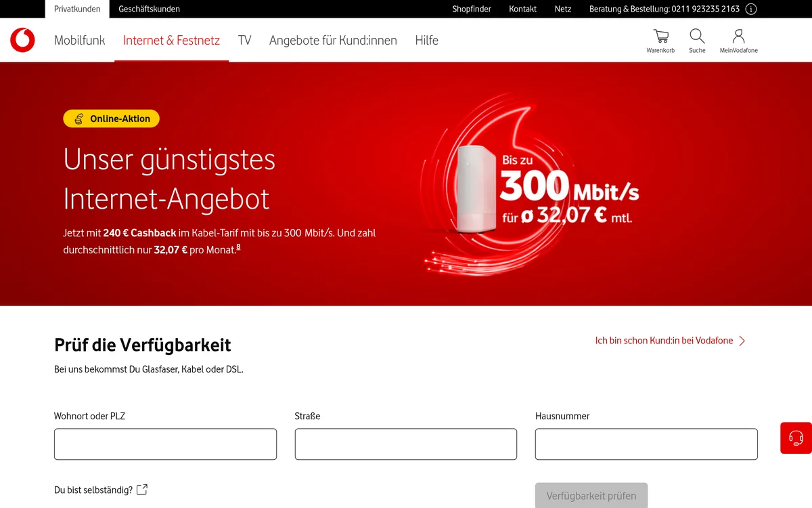The width and height of the screenshot is (812, 508).
Task: Go to Shopfinder
Action: click(472, 9)
